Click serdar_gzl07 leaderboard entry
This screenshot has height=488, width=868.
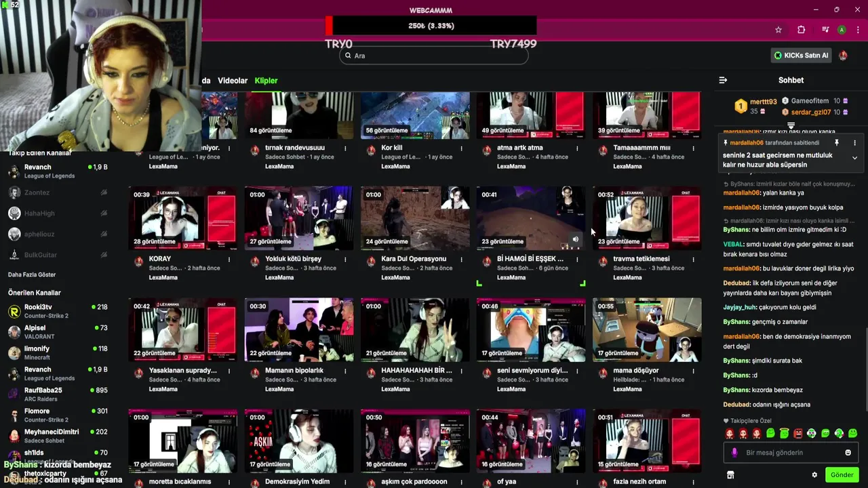812,113
